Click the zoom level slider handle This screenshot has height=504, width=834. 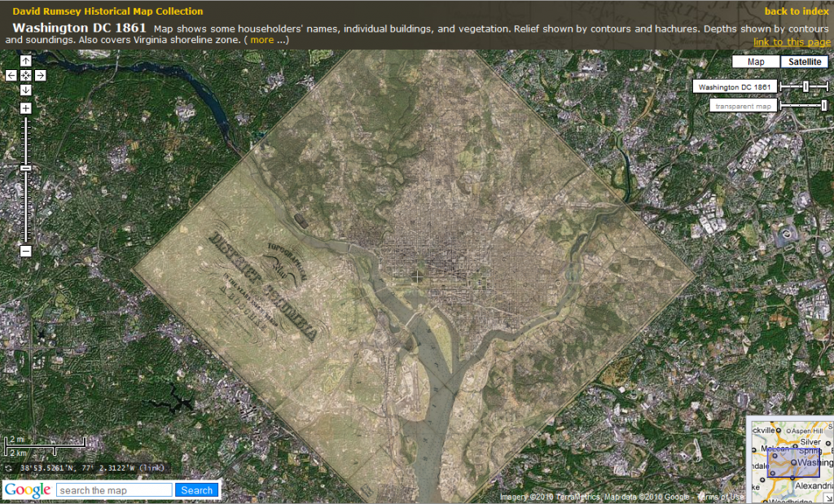25,168
